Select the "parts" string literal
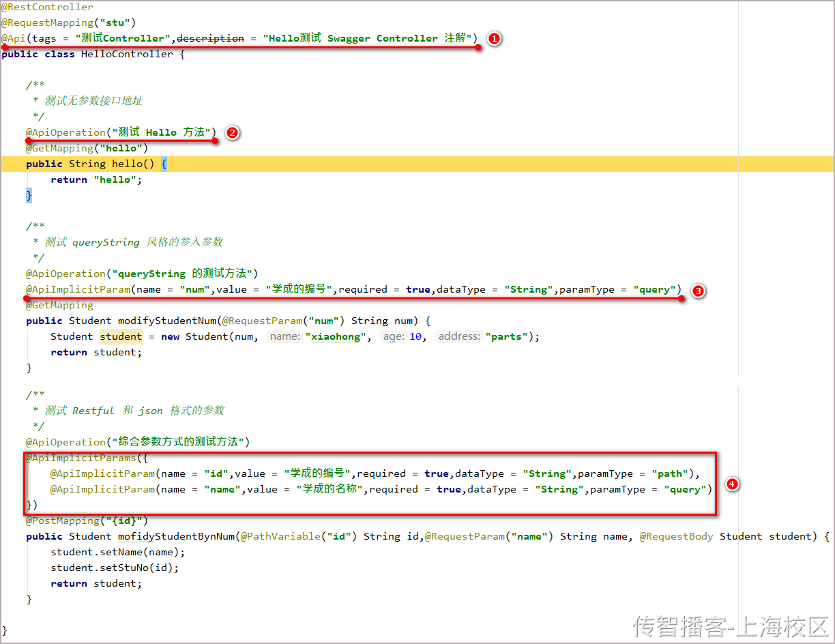835x644 pixels. 507,336
